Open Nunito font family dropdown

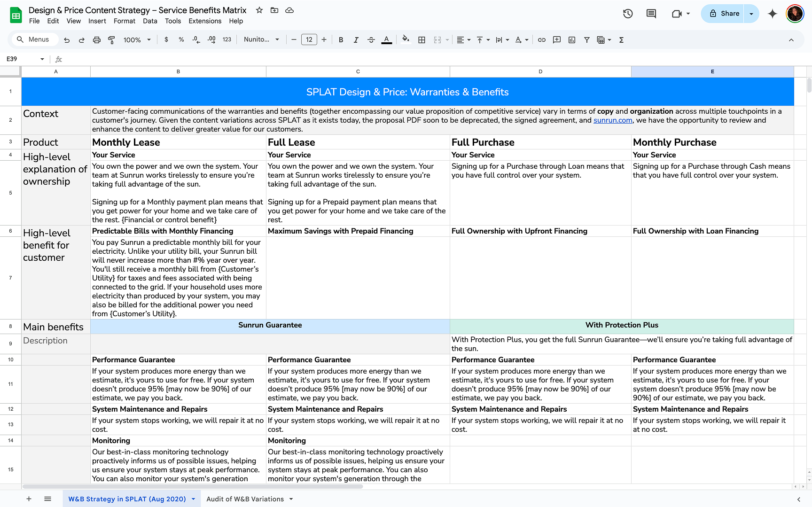tap(261, 40)
